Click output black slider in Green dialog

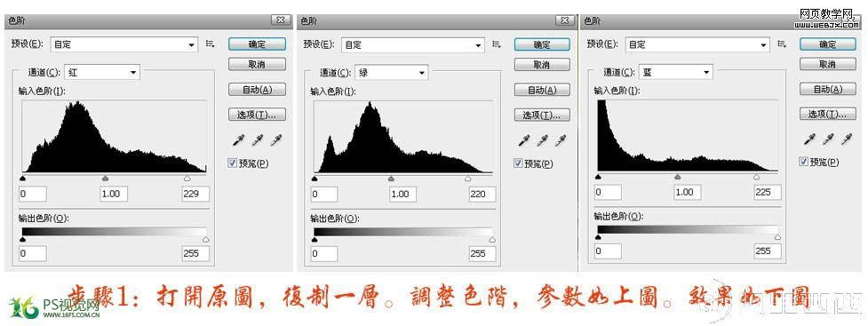click(x=315, y=240)
